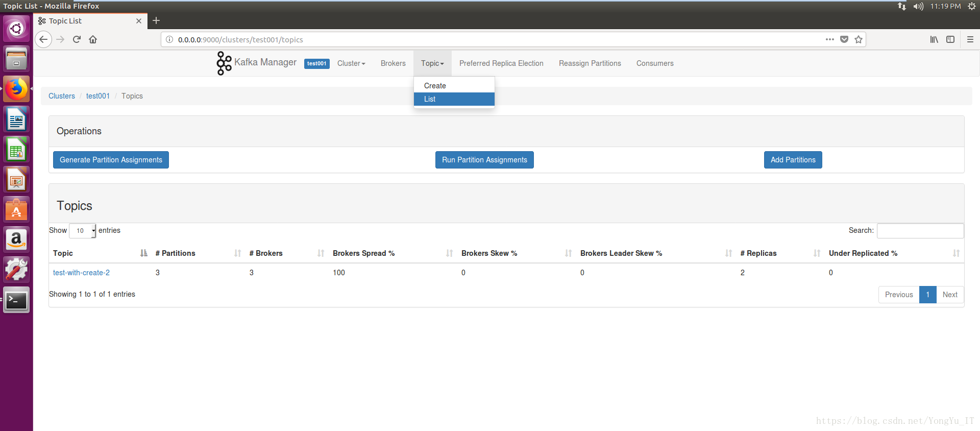The height and width of the screenshot is (431, 980).
Task: Open Preferred Replica Election
Action: (x=501, y=63)
